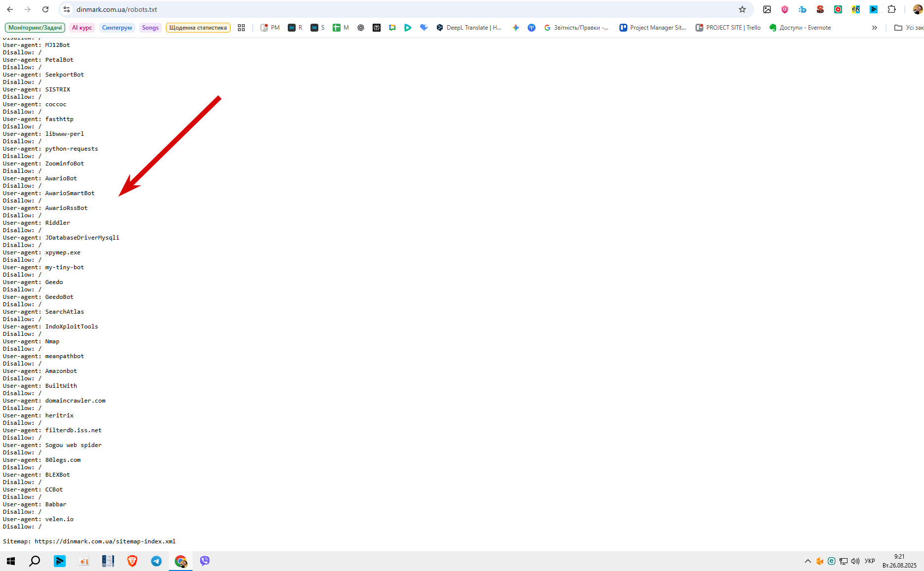The image size is (924, 571).
Task: Open the black spider bookmark icon
Action: 377,28
